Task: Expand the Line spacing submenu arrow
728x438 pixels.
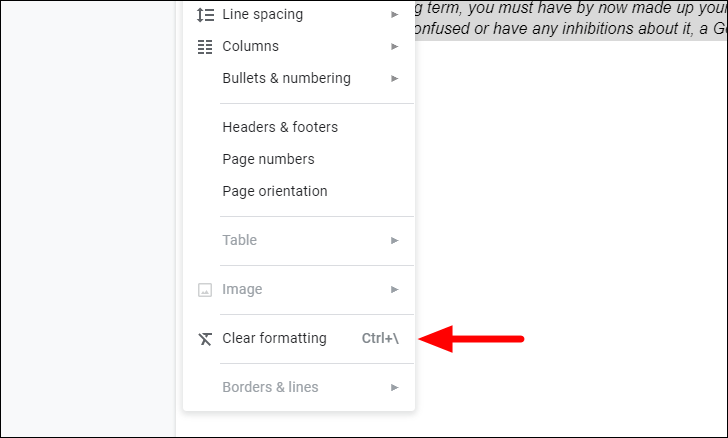Action: click(x=395, y=15)
